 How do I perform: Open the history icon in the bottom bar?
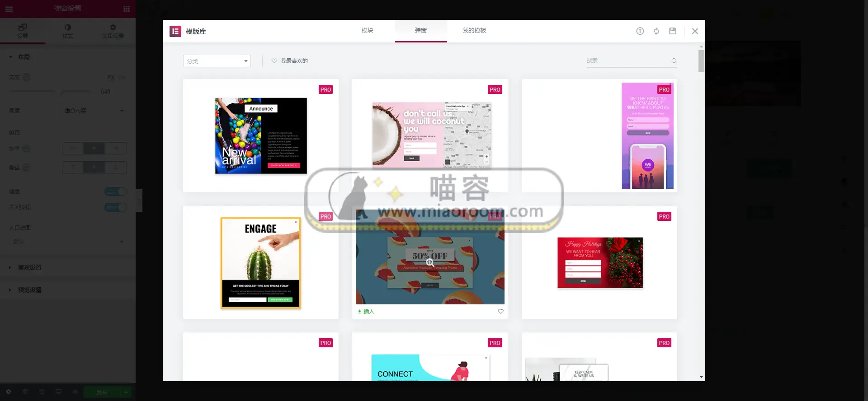42,392
